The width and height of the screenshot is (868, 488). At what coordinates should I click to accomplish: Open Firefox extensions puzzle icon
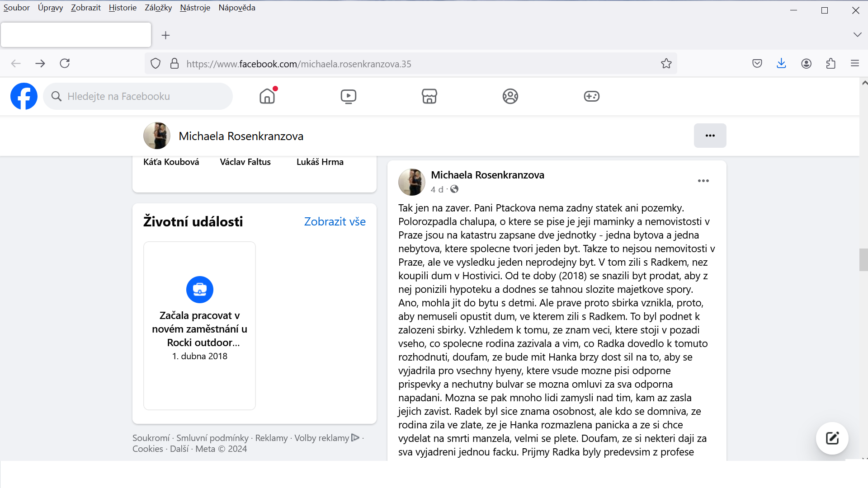(x=830, y=64)
